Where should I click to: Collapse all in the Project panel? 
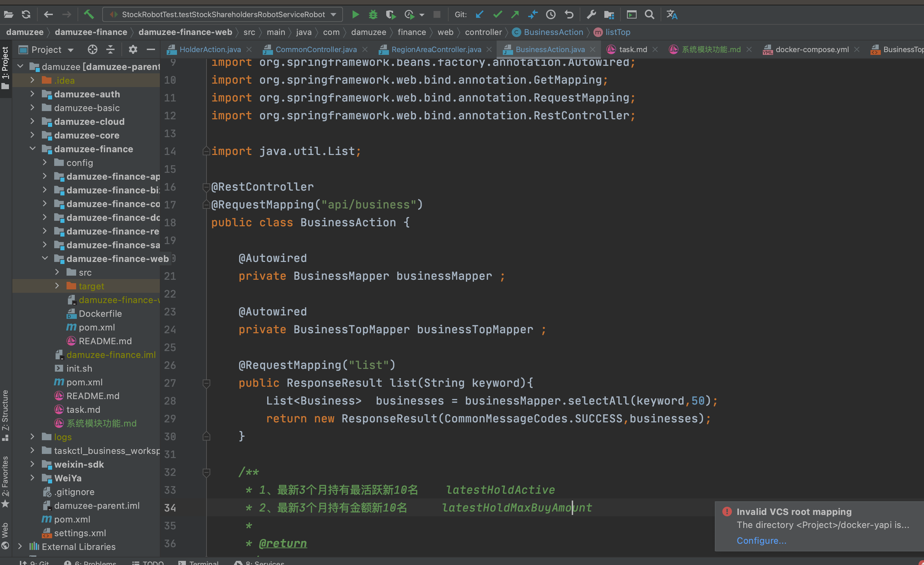point(110,49)
